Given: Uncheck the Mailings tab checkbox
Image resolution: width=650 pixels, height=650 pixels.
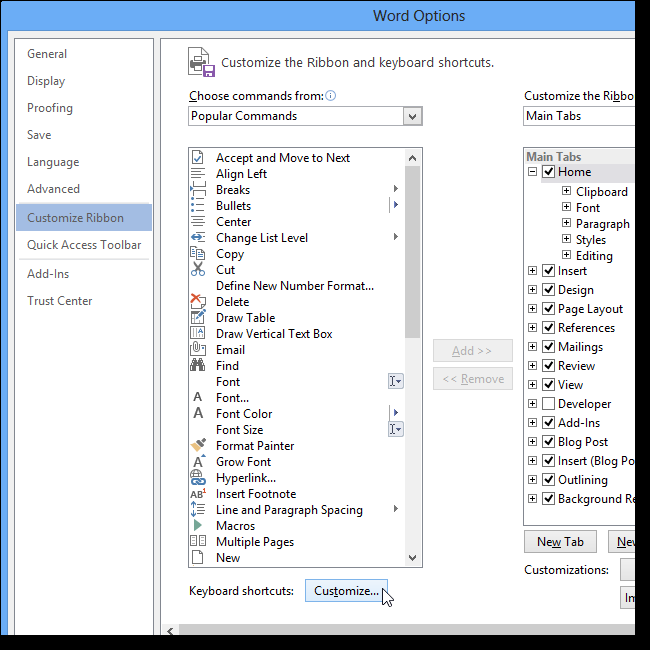Looking at the screenshot, I should click(548, 347).
